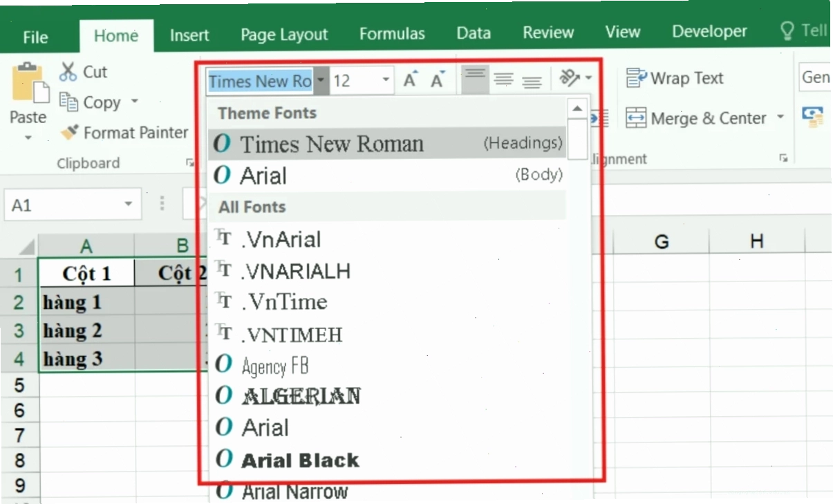Image resolution: width=833 pixels, height=504 pixels.
Task: Click cell containing hàng 2
Action: tap(86, 330)
